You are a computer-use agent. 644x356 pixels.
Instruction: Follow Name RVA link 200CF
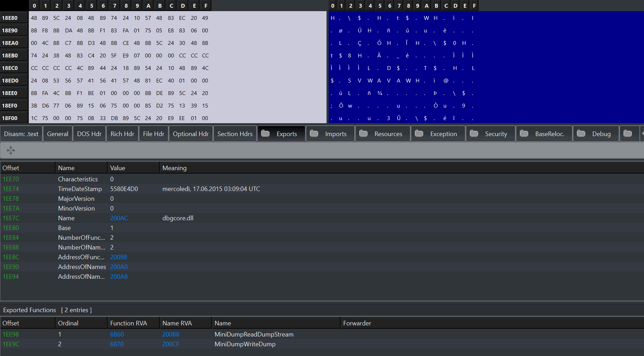coord(171,344)
